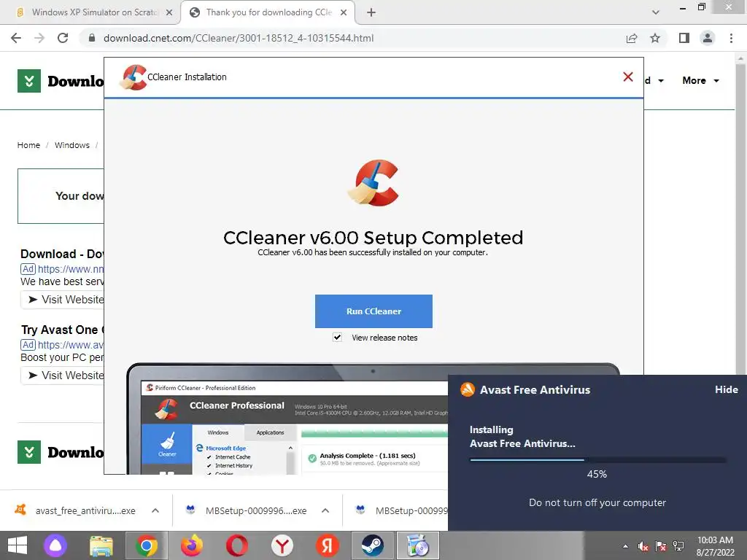Viewport: 747px width, 560px height.
Task: Open Yandex Browser from taskbar
Action: (282, 545)
